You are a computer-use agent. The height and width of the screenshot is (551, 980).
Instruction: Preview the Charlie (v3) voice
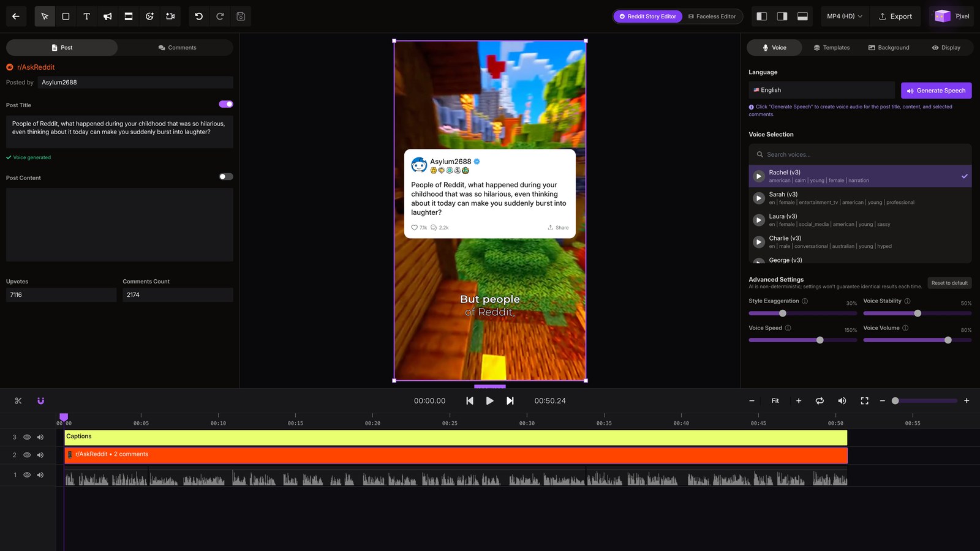click(x=759, y=242)
